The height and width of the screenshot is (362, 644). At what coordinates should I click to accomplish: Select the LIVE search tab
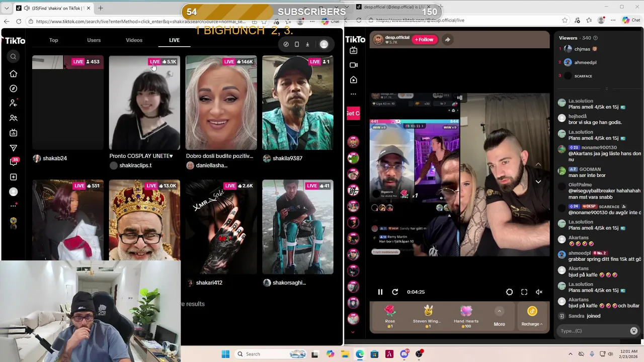point(174,40)
